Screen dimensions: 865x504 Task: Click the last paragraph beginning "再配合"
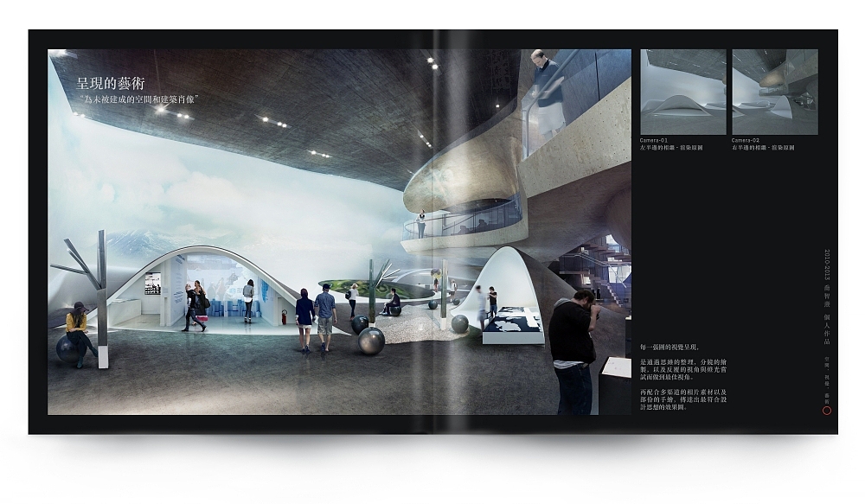pyautogui.click(x=683, y=399)
